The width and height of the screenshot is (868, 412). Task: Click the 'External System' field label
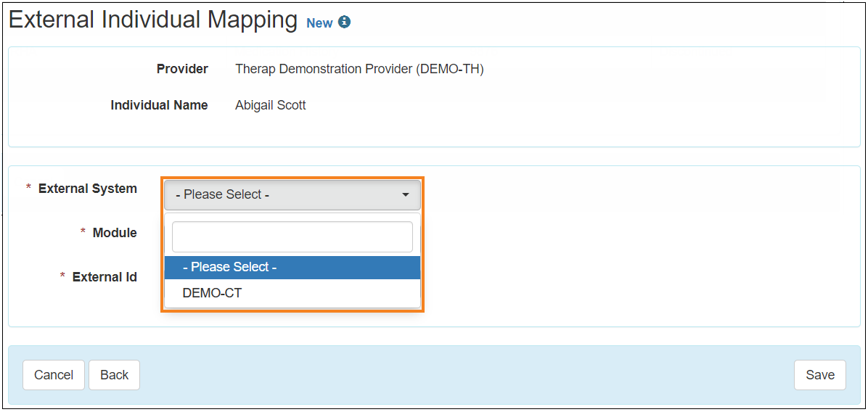pyautogui.click(x=88, y=189)
